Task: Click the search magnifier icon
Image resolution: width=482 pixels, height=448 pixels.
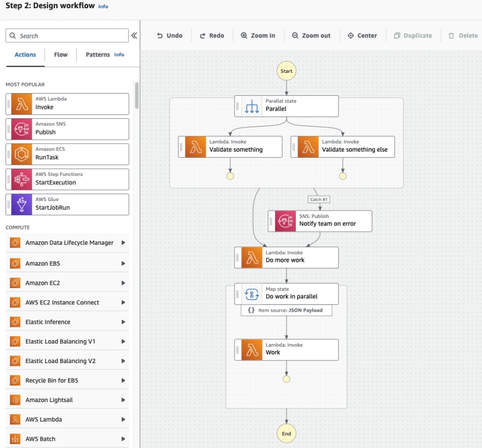Action: click(13, 36)
